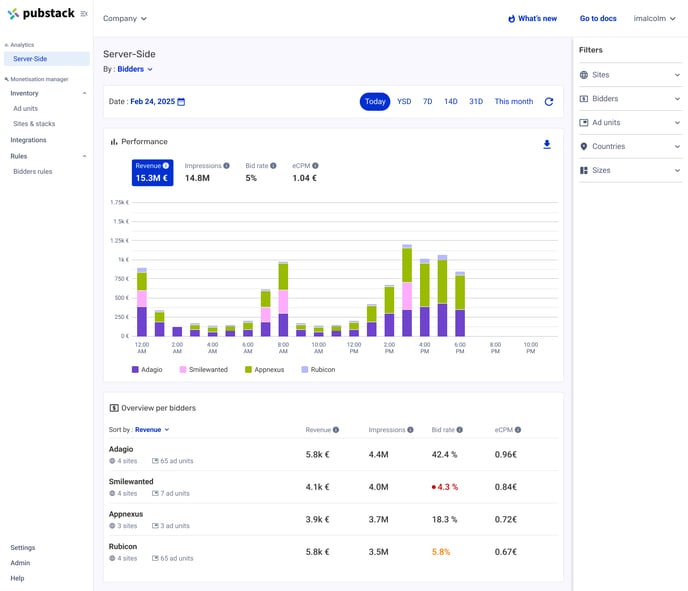Collapse the Inventory sidebar section
688x591 pixels.
pos(84,93)
